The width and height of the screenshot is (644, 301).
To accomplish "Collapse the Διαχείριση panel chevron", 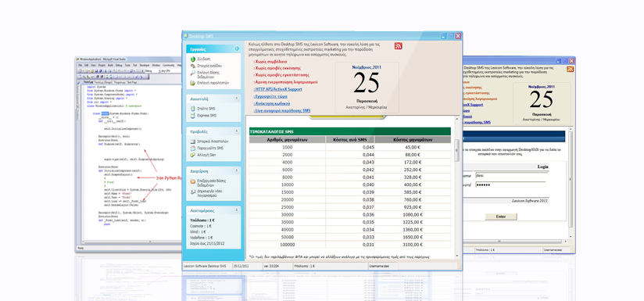I will (237, 170).
